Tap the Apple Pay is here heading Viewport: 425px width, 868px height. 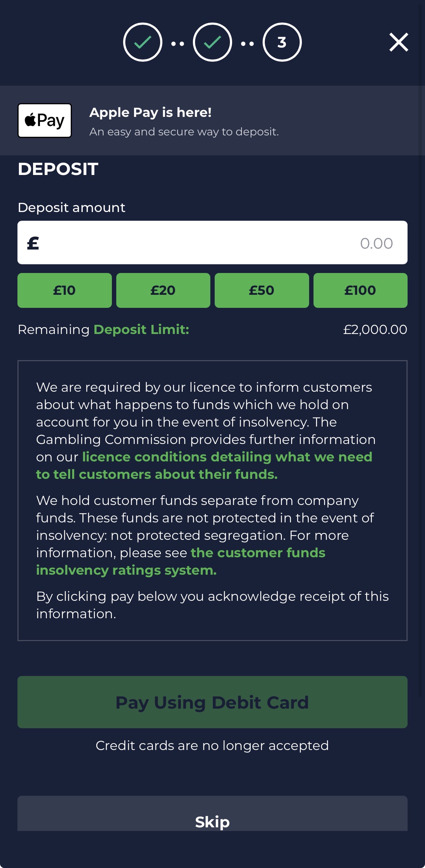pyautogui.click(x=150, y=113)
